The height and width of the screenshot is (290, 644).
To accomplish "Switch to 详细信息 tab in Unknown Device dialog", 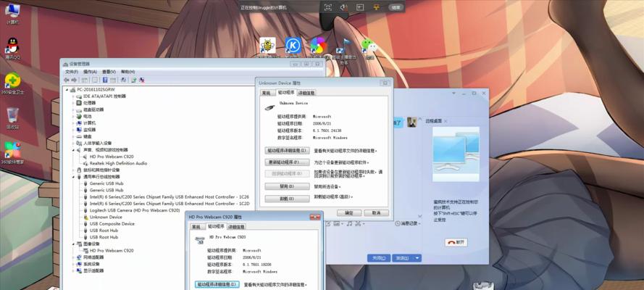I will [x=306, y=94].
